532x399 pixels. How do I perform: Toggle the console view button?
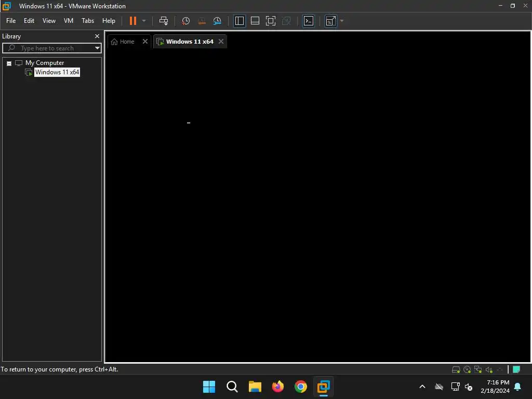click(x=309, y=21)
